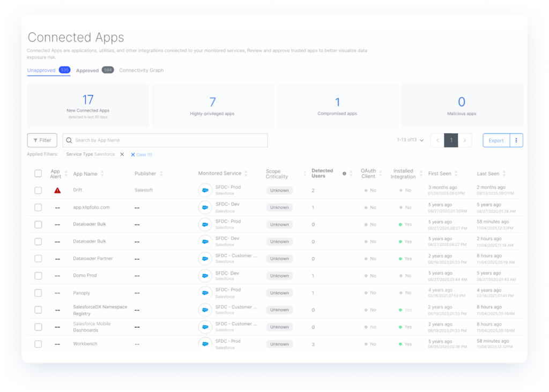549x392 pixels.
Task: Check the box for the Drift row
Action: (38, 190)
